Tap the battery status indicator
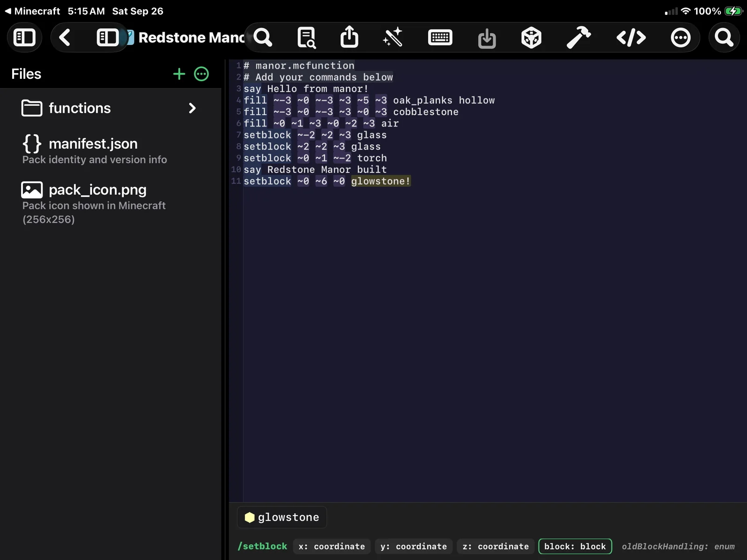747x560 pixels. tap(733, 11)
